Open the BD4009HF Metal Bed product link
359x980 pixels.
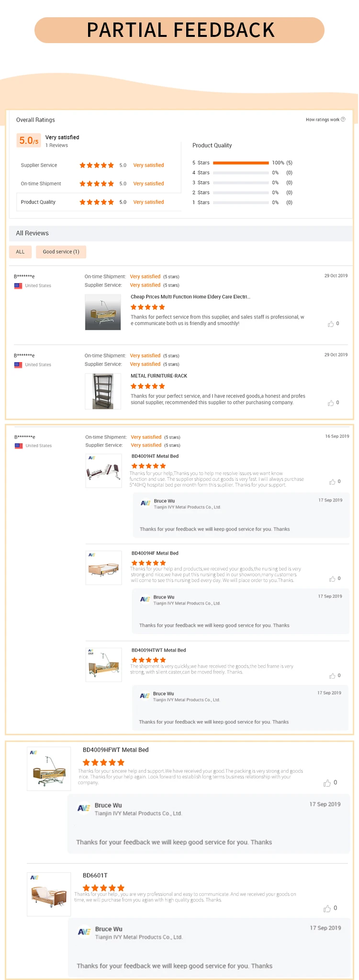tap(155, 553)
